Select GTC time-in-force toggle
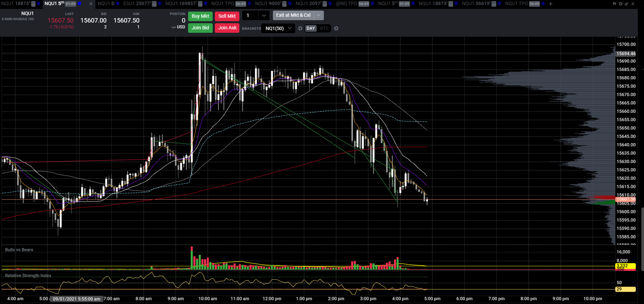Image resolution: width=644 pixels, height=304 pixels. pyautogui.click(x=324, y=28)
